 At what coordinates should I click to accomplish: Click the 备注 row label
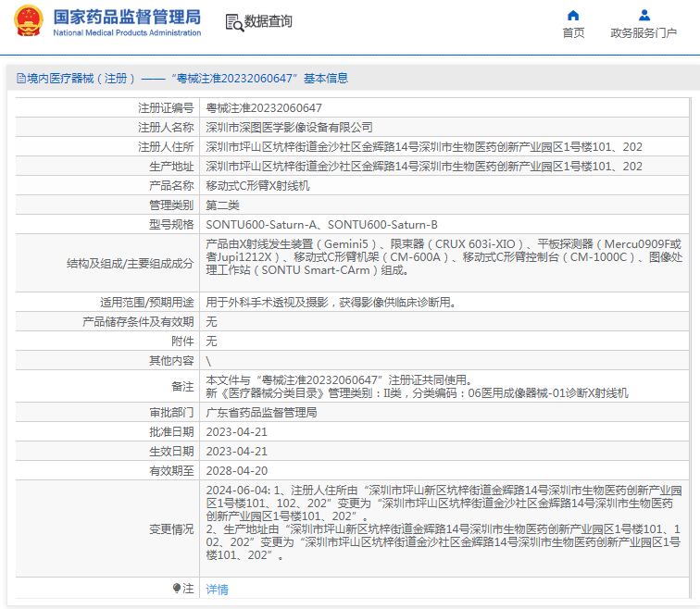pyautogui.click(x=182, y=386)
